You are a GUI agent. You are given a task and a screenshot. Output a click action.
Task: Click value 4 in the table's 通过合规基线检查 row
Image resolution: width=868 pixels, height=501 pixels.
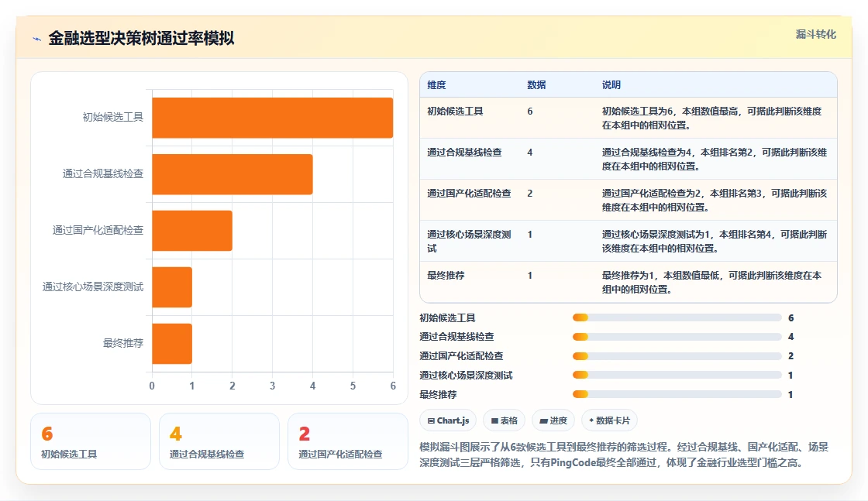(530, 152)
